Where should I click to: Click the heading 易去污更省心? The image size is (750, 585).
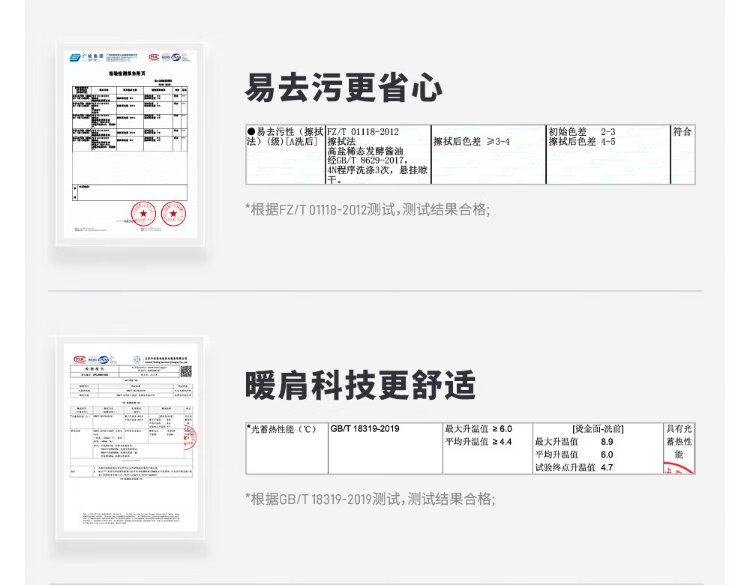pyautogui.click(x=344, y=87)
